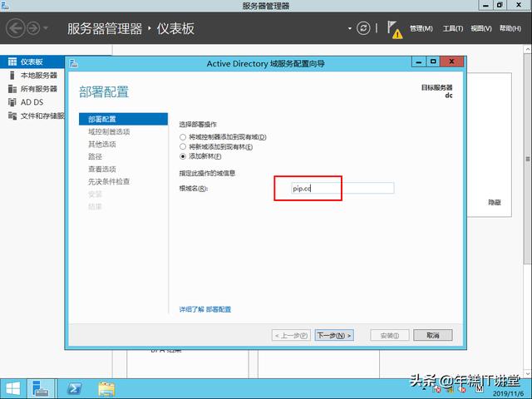Click the 根域名 input field containing pip.cc
The width and height of the screenshot is (532, 399).
click(x=342, y=188)
